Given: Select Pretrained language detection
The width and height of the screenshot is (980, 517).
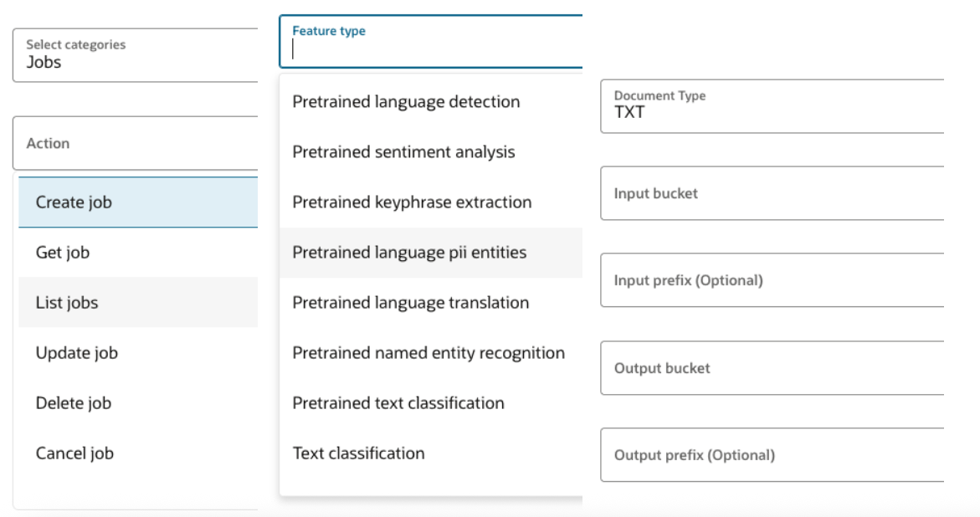Looking at the screenshot, I should tap(406, 102).
